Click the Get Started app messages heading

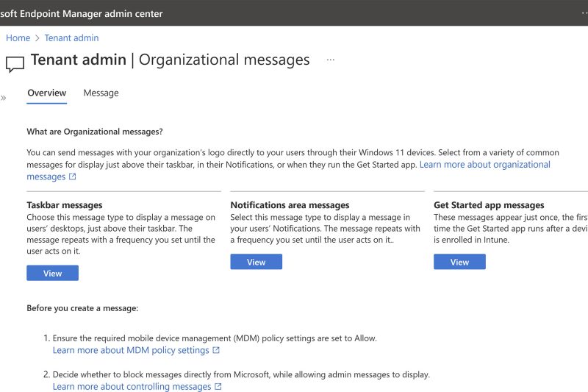489,205
